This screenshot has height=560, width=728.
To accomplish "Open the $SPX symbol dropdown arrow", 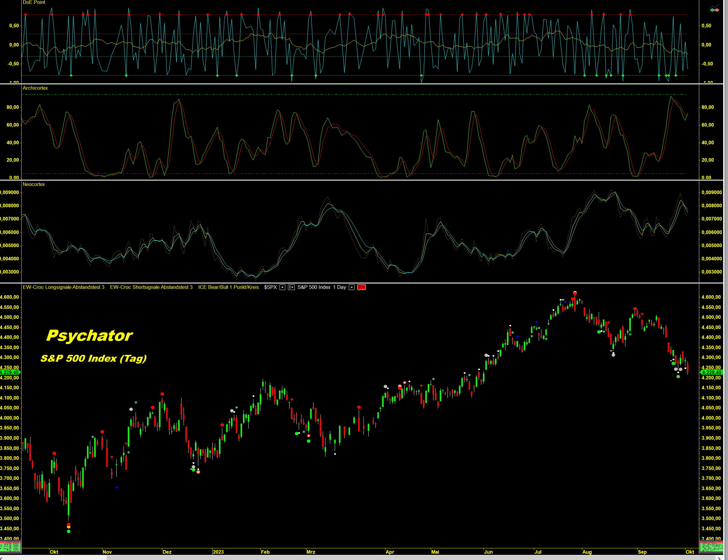I will (x=282, y=287).
